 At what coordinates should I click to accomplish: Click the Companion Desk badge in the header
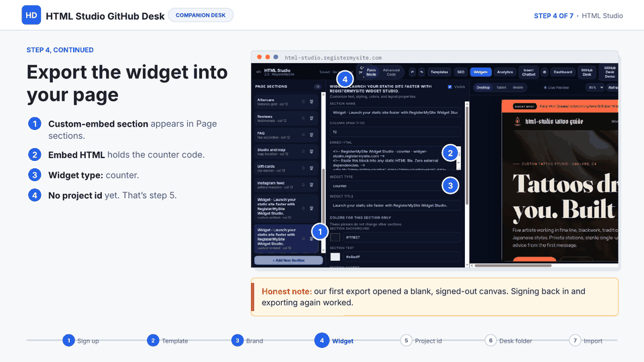[x=201, y=15]
